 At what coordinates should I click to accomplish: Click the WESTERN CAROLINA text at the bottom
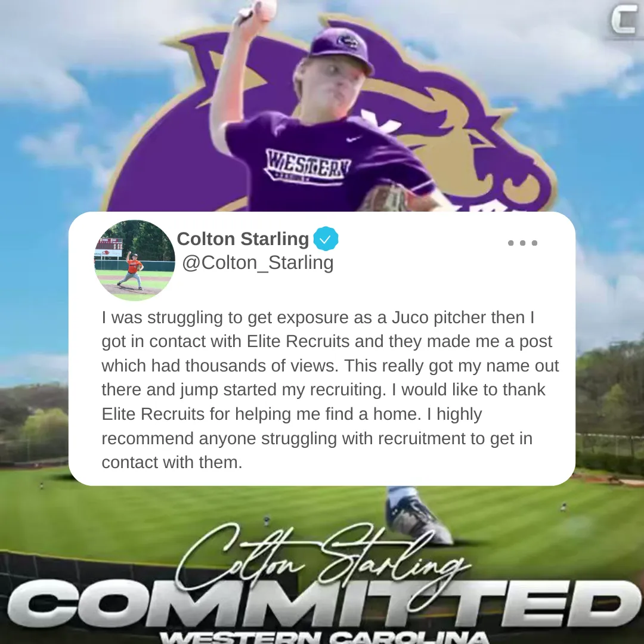pos(323,637)
